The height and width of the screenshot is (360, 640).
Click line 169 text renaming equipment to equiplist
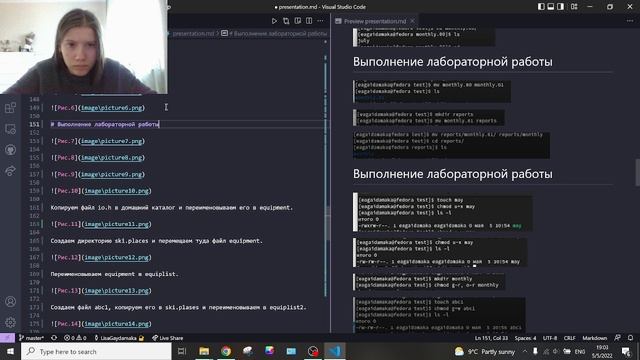tap(115, 274)
